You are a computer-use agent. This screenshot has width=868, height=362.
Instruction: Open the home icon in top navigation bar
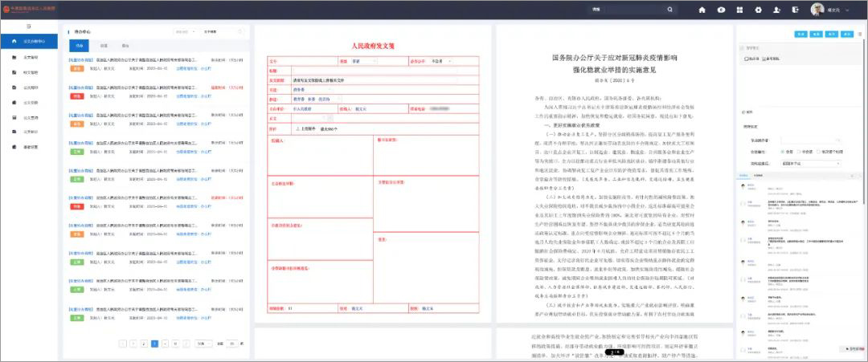(702, 10)
